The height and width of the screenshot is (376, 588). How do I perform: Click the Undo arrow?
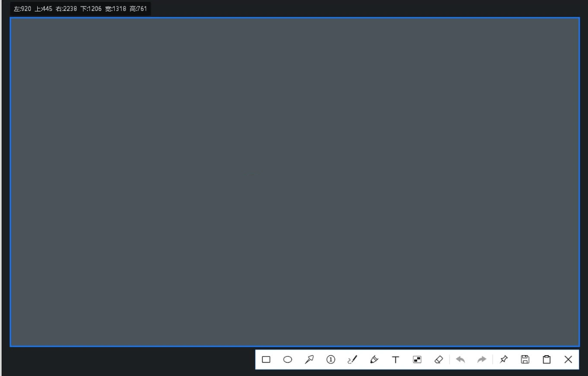(x=459, y=359)
